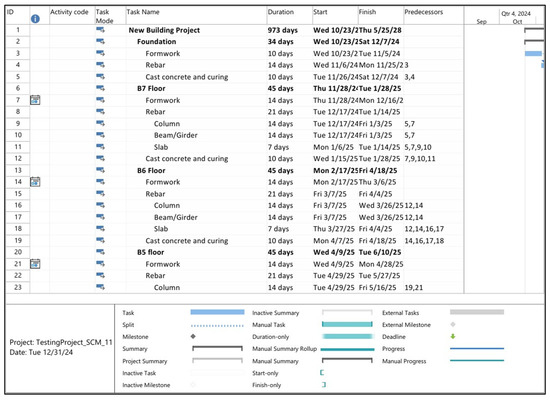The height and width of the screenshot is (400, 550).
Task: Select the Foundation summary task name
Action: tap(157, 41)
